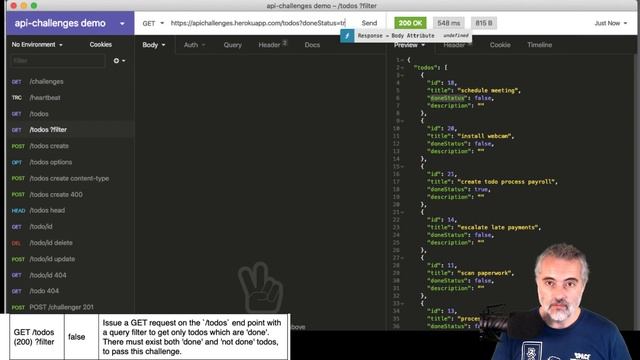Image resolution: width=640 pixels, height=360 pixels.
Task: Switch to the Docs tab
Action: coord(312,45)
